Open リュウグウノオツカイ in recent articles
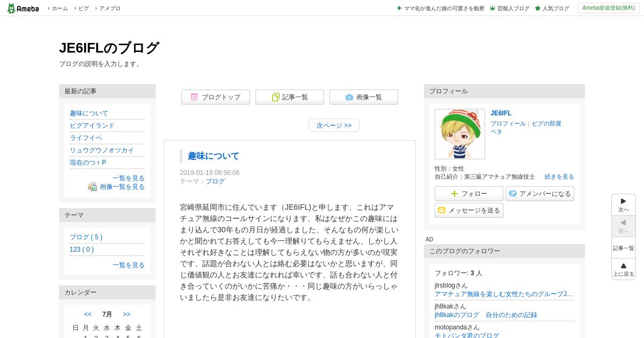 pos(102,150)
